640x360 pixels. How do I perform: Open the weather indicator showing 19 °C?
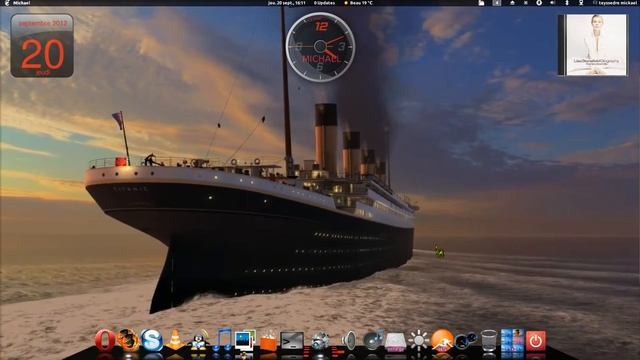coord(359,3)
